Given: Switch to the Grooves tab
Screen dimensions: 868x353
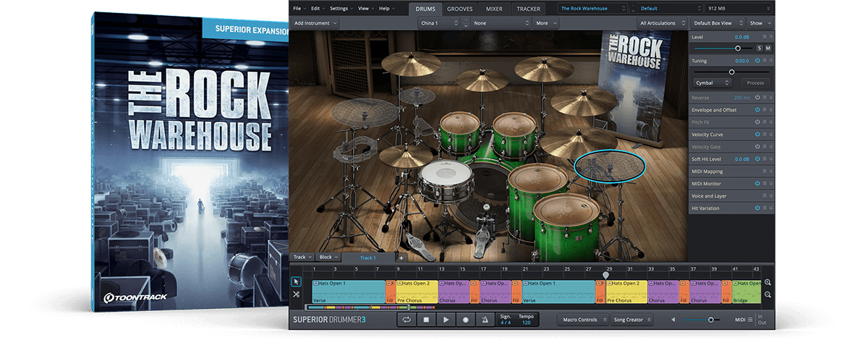Looking at the screenshot, I should 460,9.
